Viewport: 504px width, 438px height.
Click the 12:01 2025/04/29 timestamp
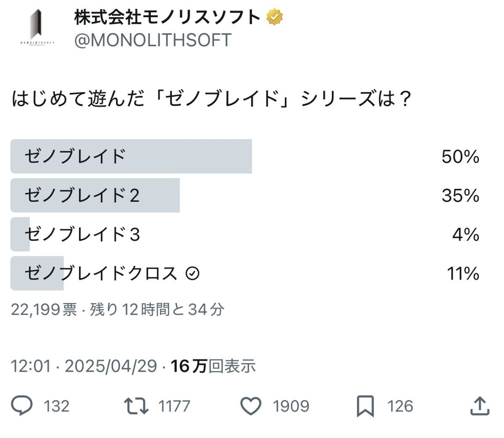click(84, 366)
